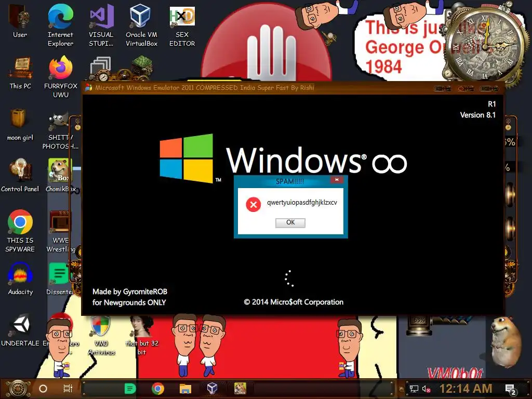Screen dimensions: 532x399
Task: Click the 'Made by GyromiteROB' text
Action: 130,292
